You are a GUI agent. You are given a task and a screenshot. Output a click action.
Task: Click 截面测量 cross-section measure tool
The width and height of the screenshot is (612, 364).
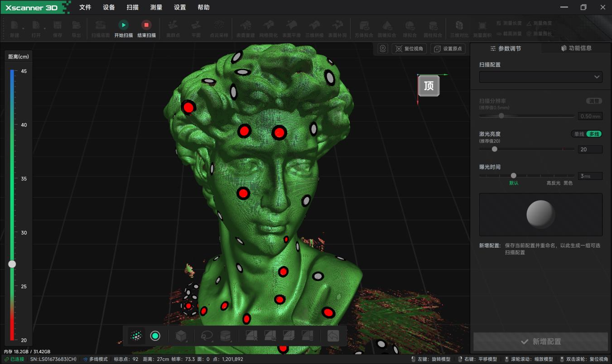pos(509,34)
